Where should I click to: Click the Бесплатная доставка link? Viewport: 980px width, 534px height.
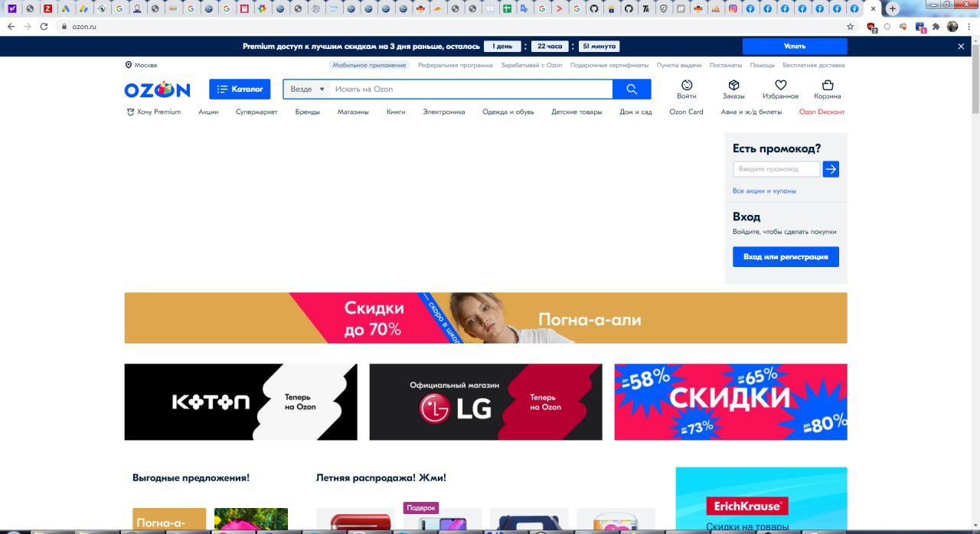pos(814,65)
